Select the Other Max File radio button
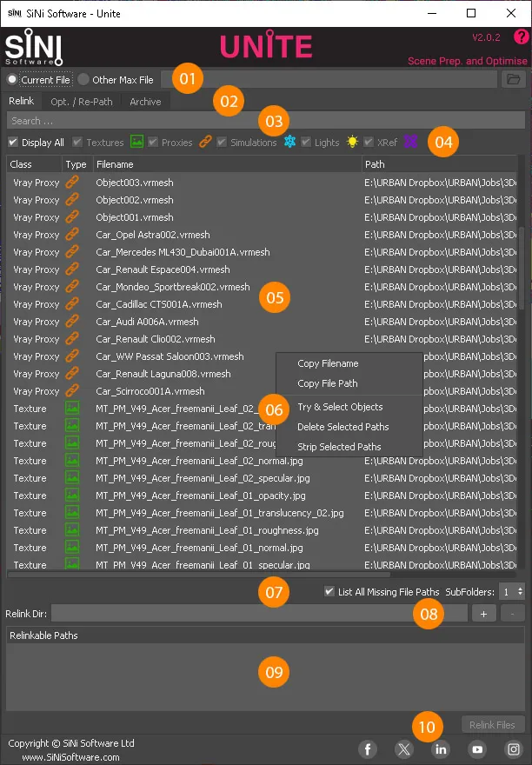 tap(83, 79)
